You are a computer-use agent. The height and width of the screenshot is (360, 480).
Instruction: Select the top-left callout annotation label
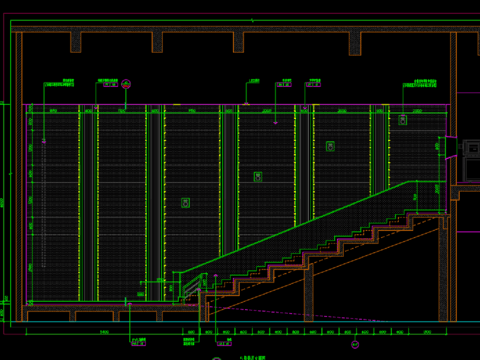(x=59, y=83)
